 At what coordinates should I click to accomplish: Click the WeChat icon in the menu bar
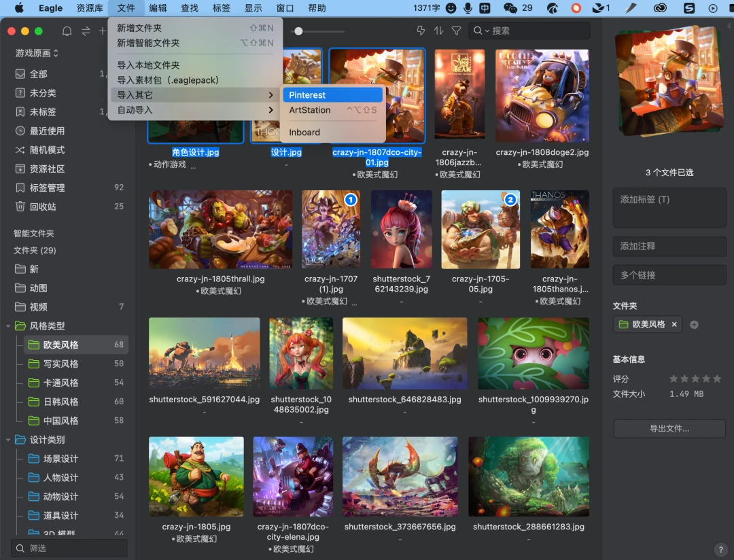coord(510,8)
